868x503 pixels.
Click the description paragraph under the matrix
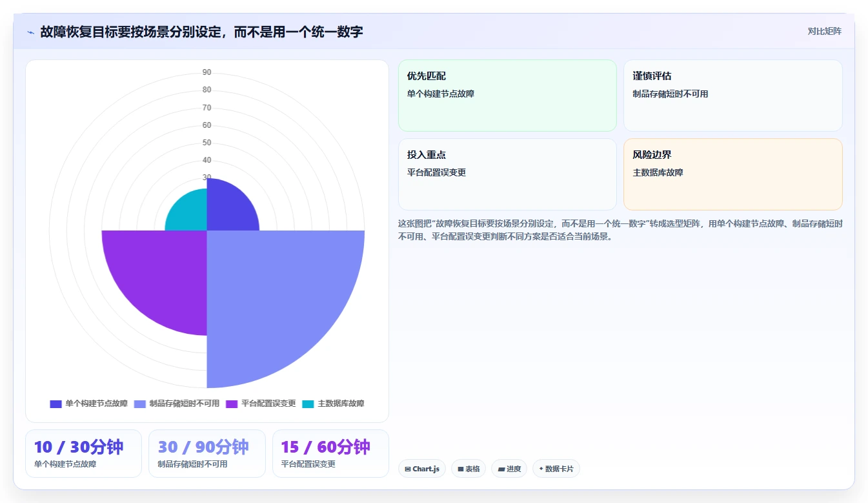click(620, 230)
